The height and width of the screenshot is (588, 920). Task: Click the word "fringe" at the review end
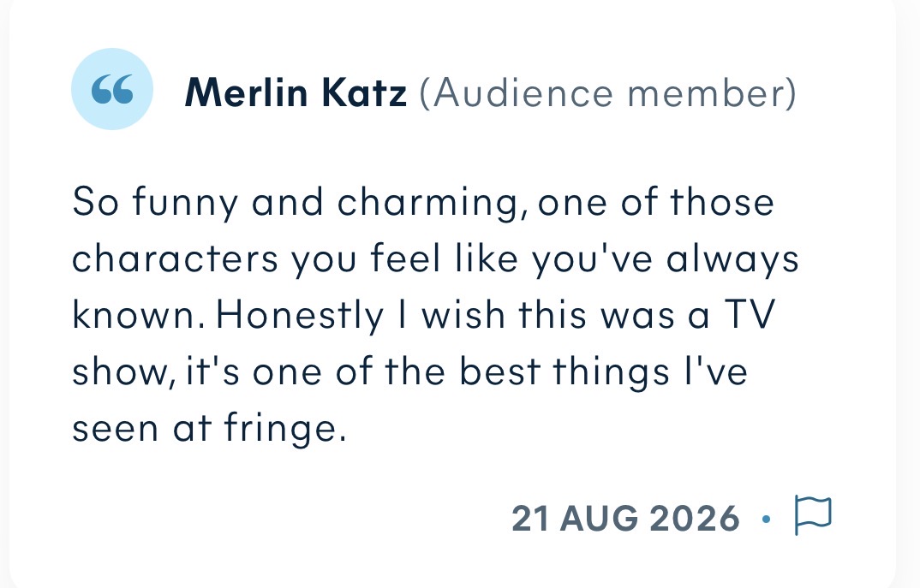280,430
